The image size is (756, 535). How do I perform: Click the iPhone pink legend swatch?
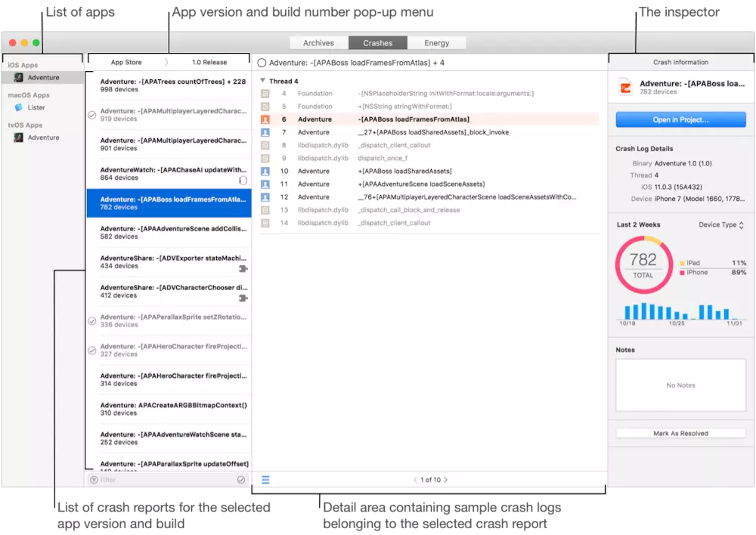(x=682, y=273)
